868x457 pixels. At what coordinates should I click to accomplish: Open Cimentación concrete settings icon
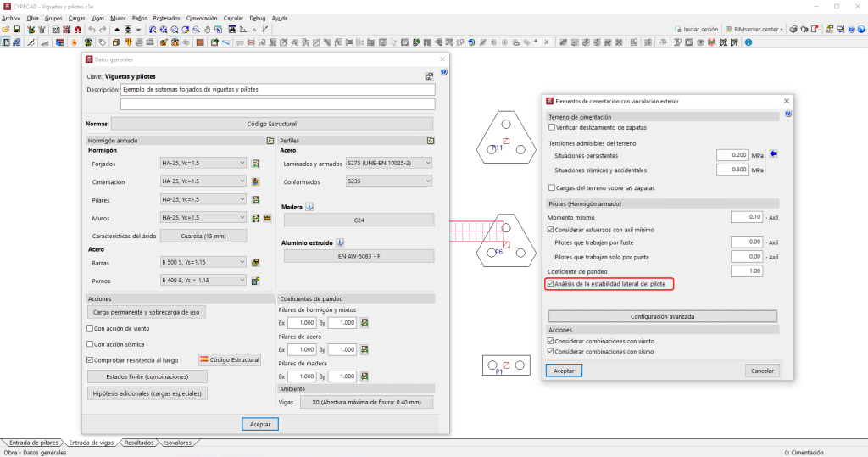tap(256, 181)
